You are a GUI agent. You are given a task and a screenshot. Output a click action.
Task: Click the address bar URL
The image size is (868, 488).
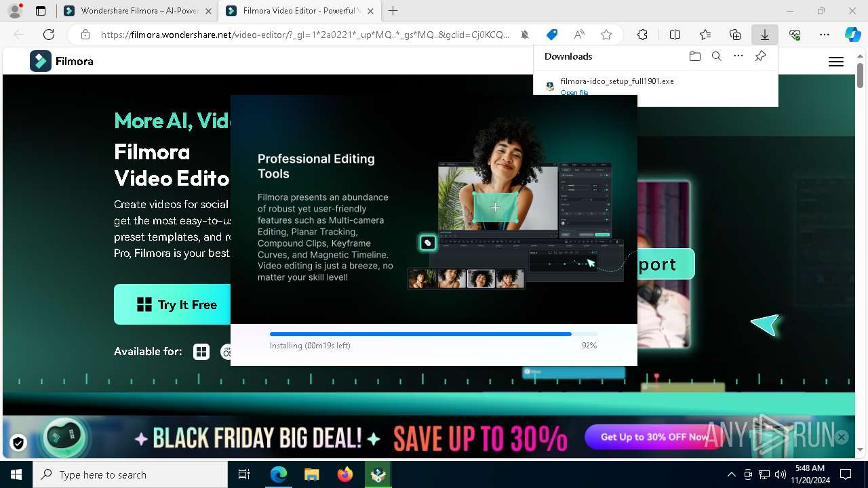(x=305, y=35)
